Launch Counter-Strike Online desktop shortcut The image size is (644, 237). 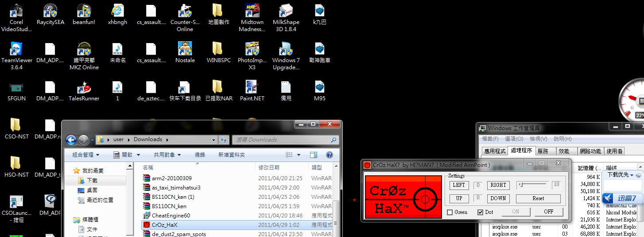(x=185, y=18)
